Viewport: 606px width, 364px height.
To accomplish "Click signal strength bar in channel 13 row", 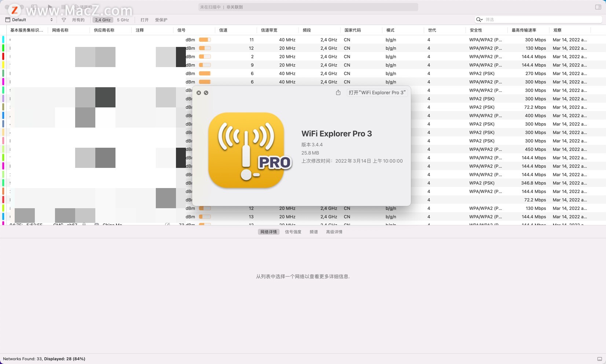I will pyautogui.click(x=205, y=217).
